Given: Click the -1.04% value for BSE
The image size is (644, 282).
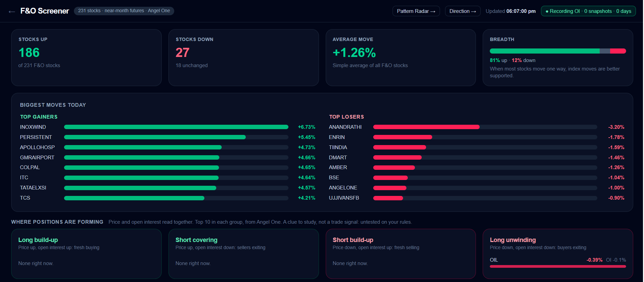Looking at the screenshot, I should coord(616,178).
